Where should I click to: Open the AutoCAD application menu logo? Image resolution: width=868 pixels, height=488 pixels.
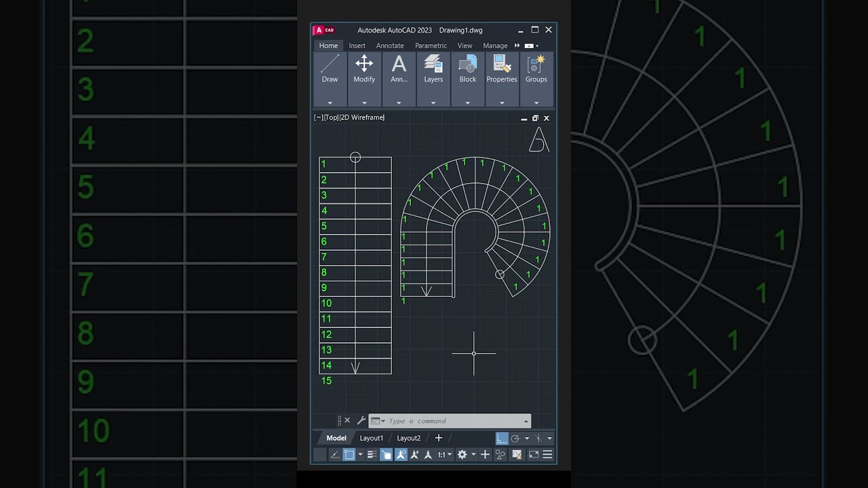click(x=323, y=30)
